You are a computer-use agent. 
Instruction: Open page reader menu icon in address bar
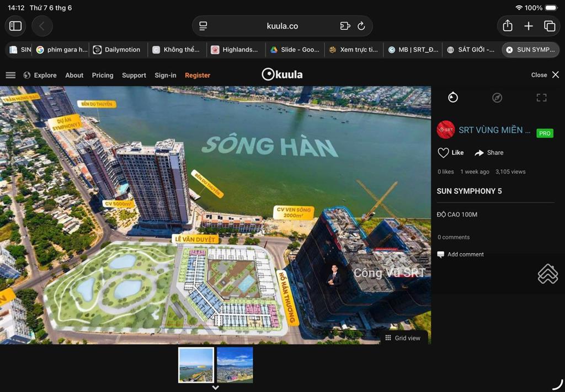[203, 26]
